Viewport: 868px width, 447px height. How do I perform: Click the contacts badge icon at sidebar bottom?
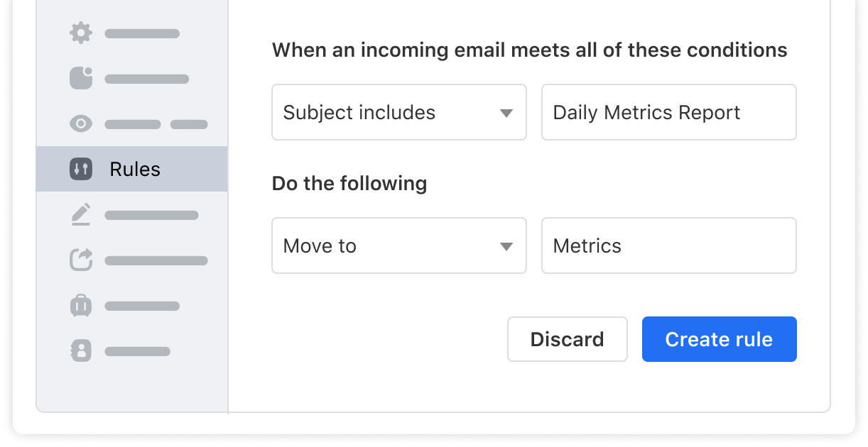click(81, 351)
